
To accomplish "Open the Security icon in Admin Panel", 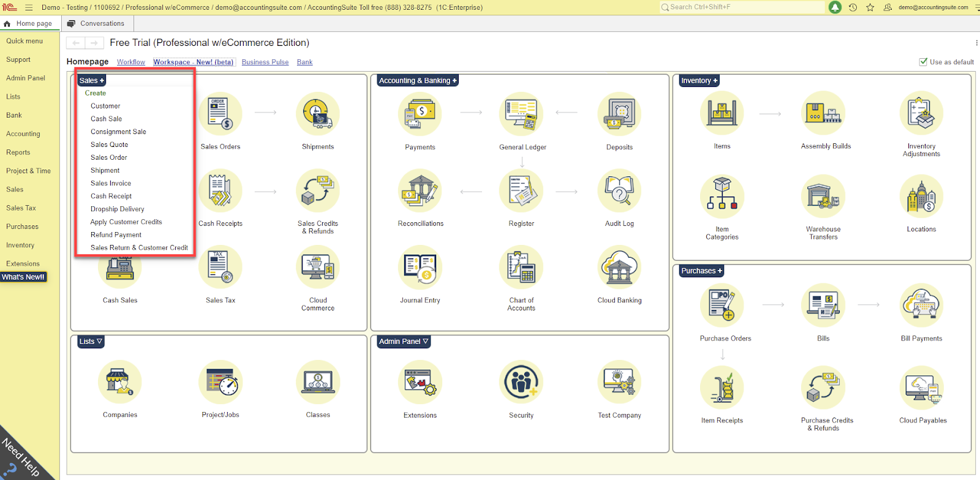I will (x=521, y=382).
